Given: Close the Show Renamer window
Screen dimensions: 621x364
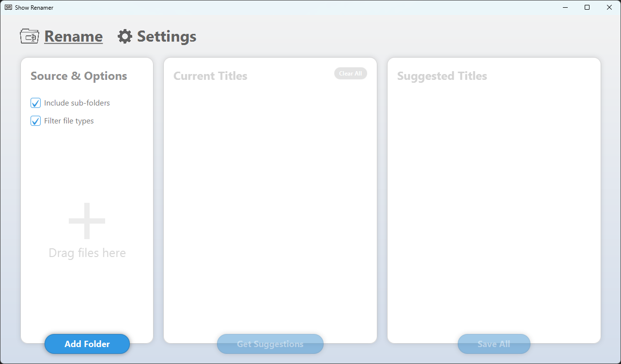Looking at the screenshot, I should 609,7.
